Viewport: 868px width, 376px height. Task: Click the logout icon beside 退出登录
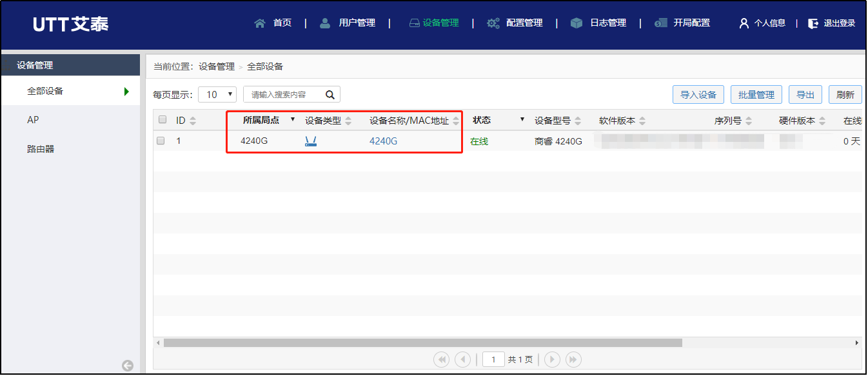pos(813,23)
